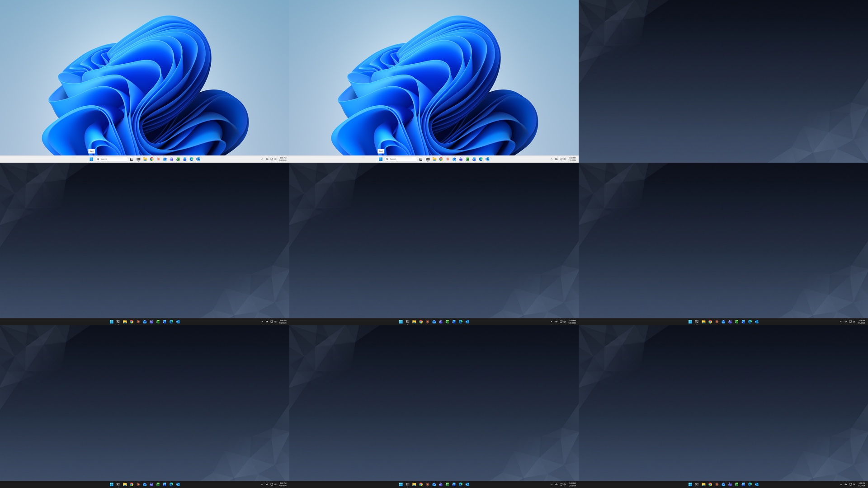This screenshot has height=488, width=868.
Task: Show hidden tray icons on top-middle screen
Action: (552, 159)
